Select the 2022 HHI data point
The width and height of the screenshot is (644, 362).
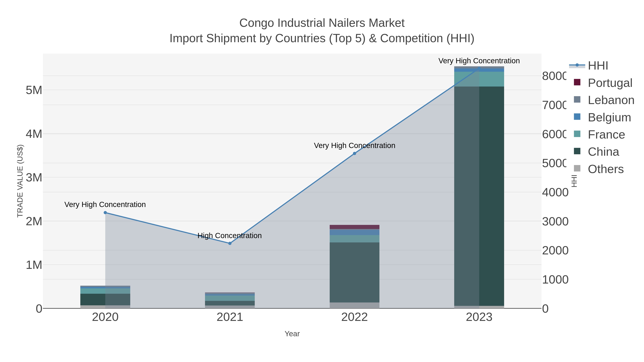click(x=354, y=153)
